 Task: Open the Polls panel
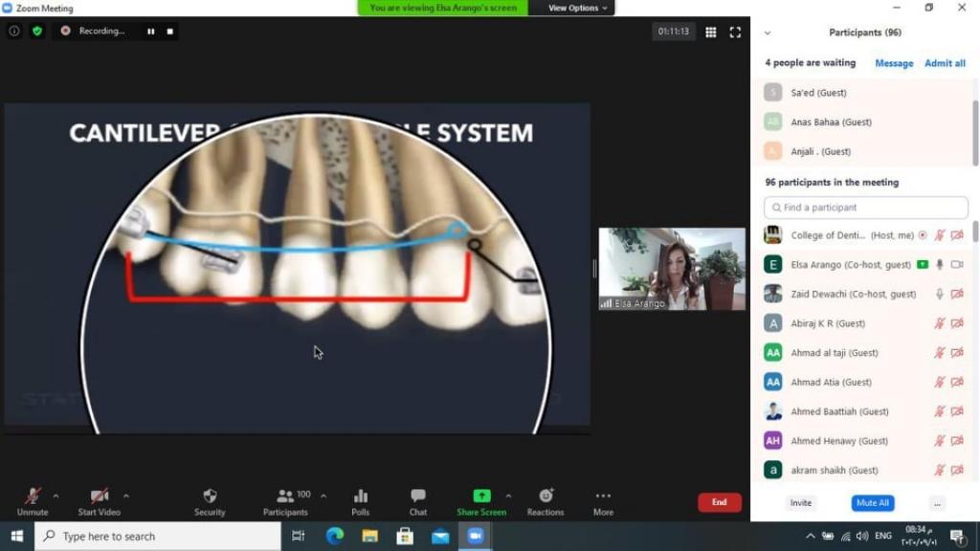[361, 501]
